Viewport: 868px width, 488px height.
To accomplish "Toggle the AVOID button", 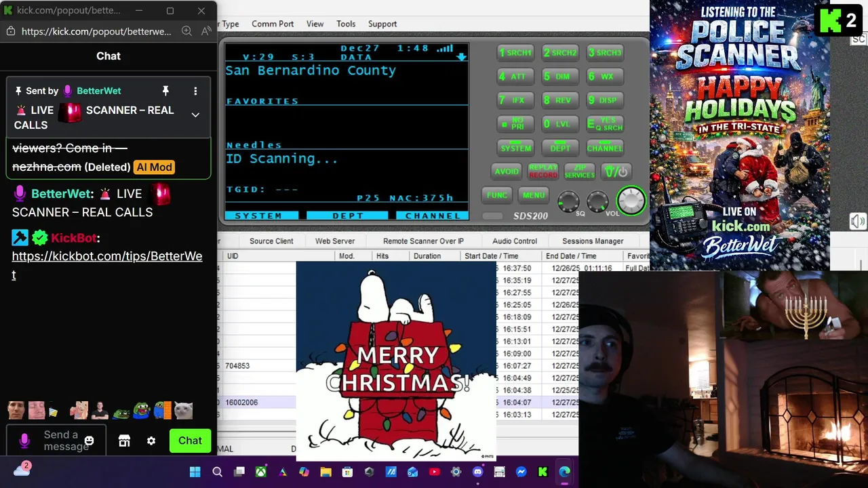I will click(x=507, y=171).
